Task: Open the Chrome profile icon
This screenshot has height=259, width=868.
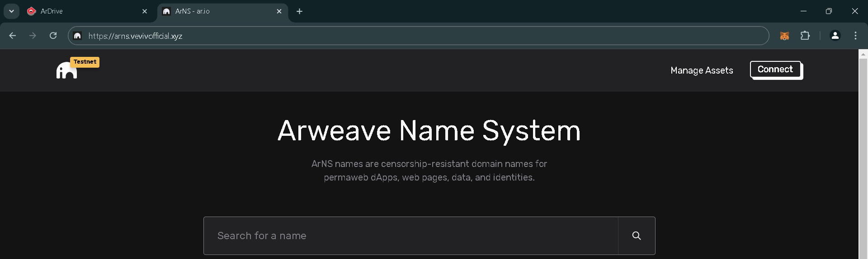Action: [x=835, y=36]
